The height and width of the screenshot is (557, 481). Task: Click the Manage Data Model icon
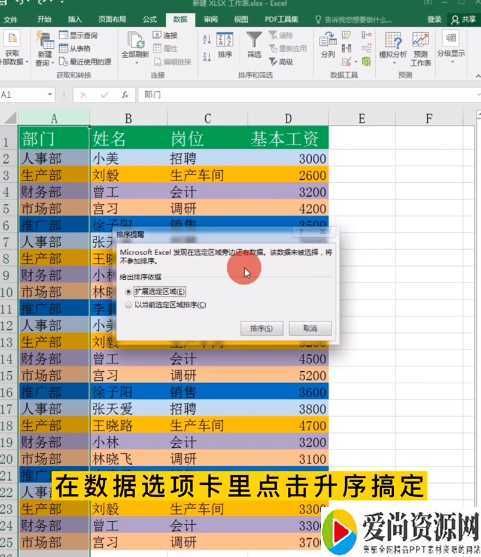(x=367, y=61)
